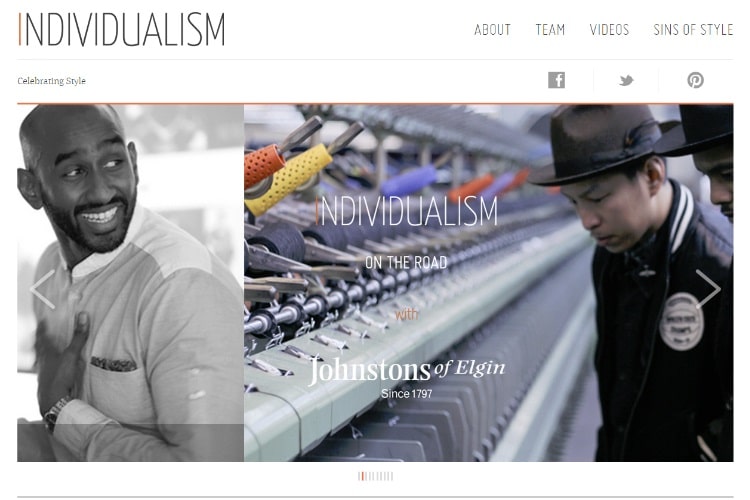The height and width of the screenshot is (500, 750).
Task: Select the last carousel indicator bar
Action: tap(392, 476)
